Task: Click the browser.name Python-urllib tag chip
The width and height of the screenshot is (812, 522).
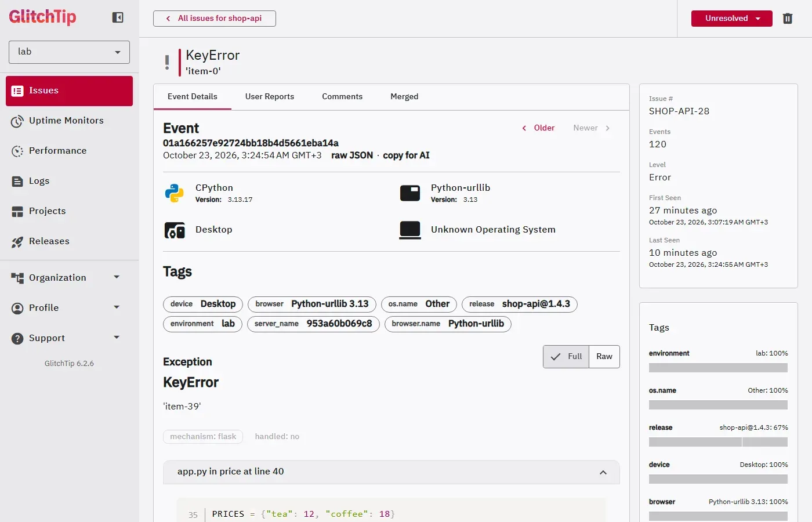Action: (448, 324)
